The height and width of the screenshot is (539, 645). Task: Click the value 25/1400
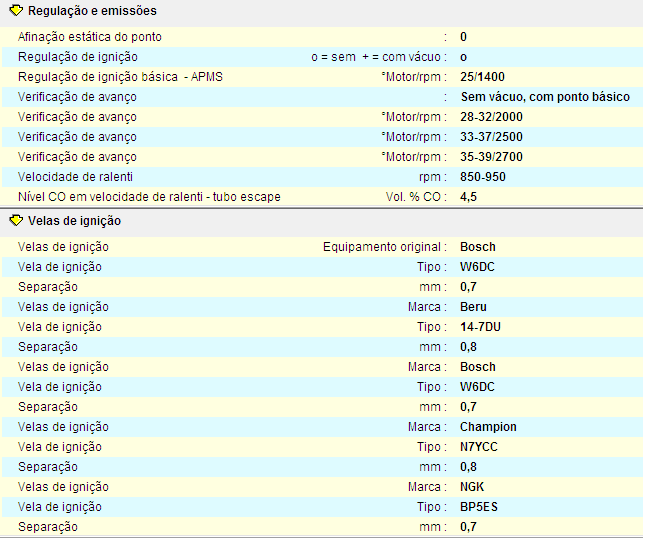482,77
